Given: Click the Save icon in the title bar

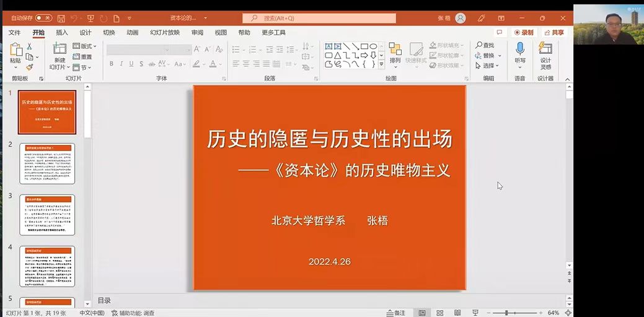Looking at the screenshot, I should 61,18.
